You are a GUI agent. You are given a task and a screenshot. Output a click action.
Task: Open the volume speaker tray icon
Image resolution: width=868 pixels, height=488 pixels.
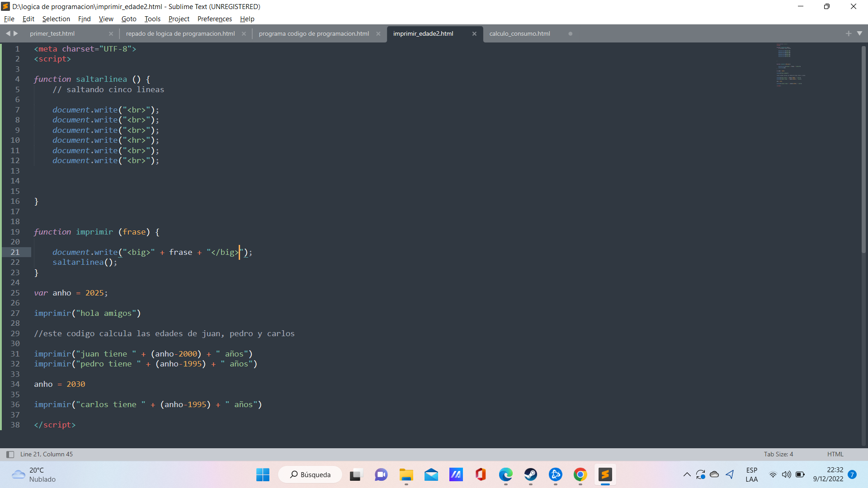click(787, 474)
